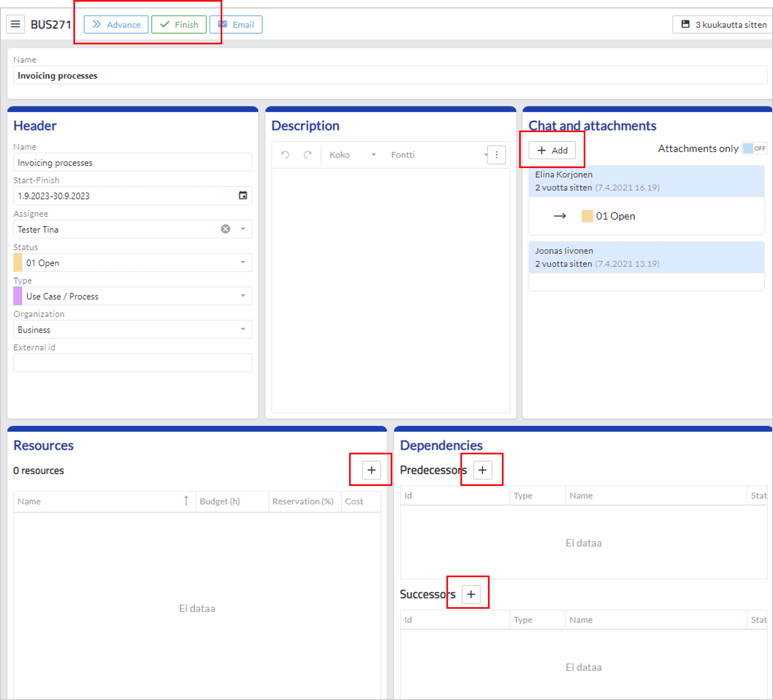773x700 pixels.
Task: Add a resource with the plus button
Action: click(372, 470)
